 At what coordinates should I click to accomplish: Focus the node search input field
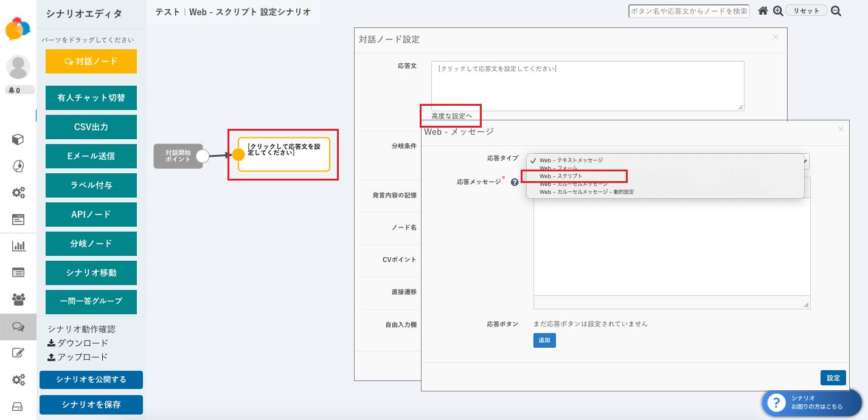[689, 11]
